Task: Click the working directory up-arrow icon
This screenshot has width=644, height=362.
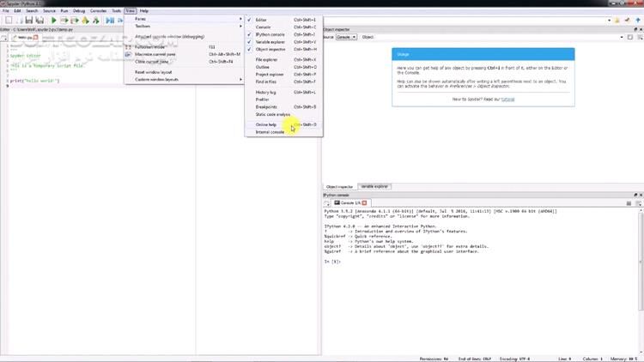Action: (x=638, y=20)
